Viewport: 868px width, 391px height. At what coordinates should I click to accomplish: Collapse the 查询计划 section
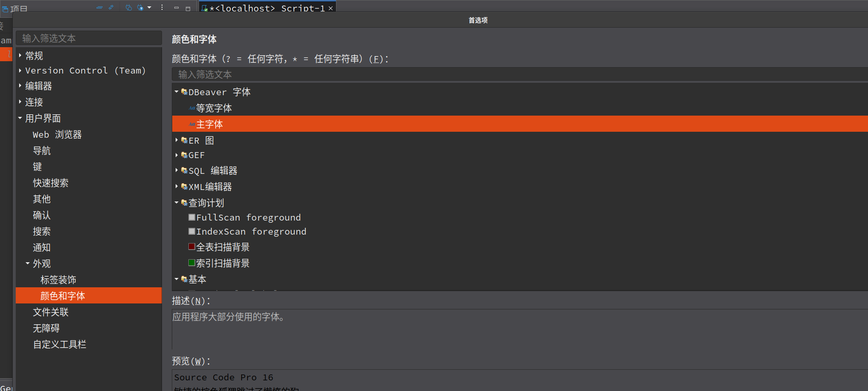click(x=176, y=202)
